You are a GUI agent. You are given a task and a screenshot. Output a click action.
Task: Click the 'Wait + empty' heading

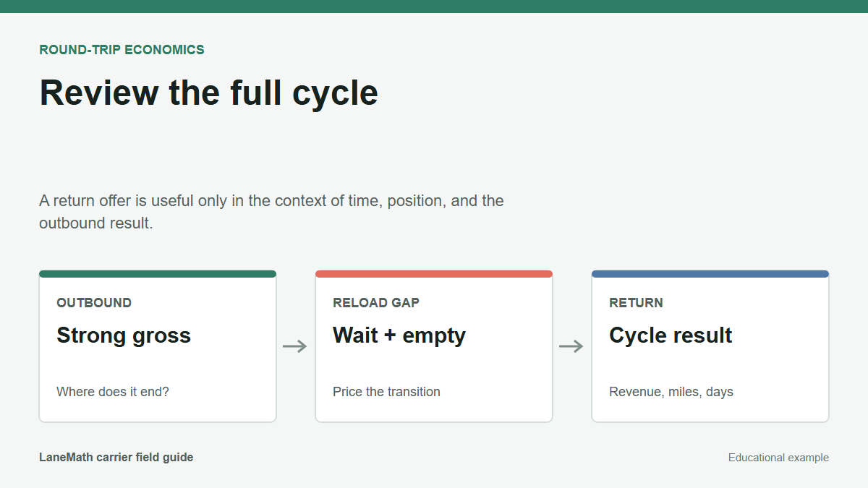[399, 335]
